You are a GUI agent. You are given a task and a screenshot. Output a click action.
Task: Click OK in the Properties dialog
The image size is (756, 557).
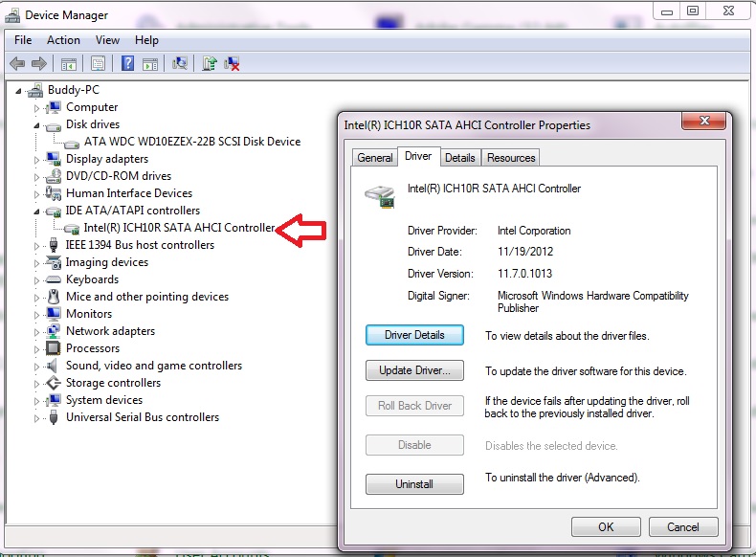(606, 526)
